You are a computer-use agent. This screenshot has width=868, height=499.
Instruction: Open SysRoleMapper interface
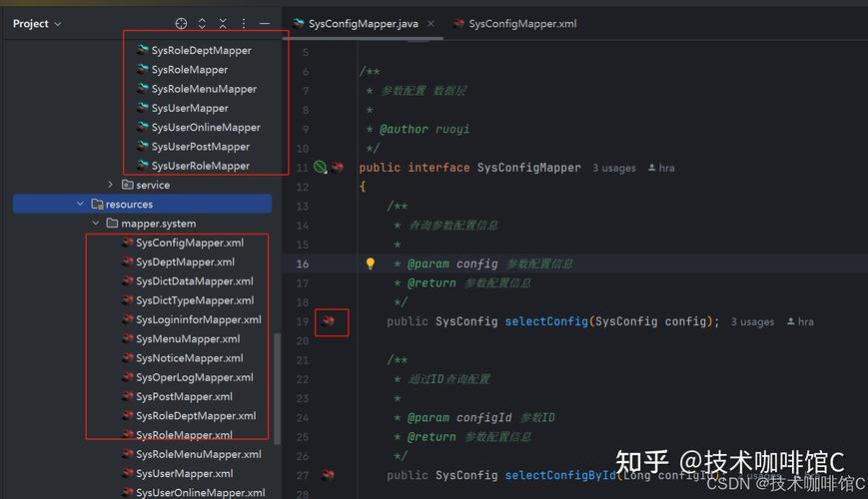tap(190, 70)
